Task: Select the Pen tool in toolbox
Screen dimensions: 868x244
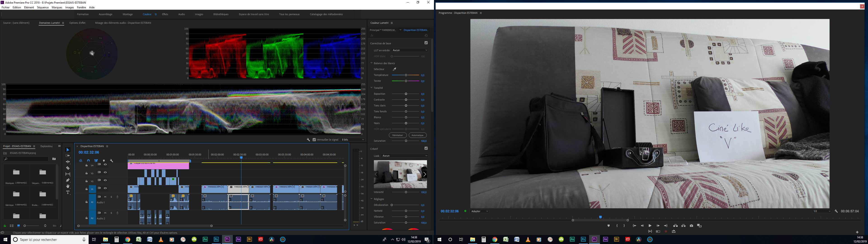Action: click(68, 180)
